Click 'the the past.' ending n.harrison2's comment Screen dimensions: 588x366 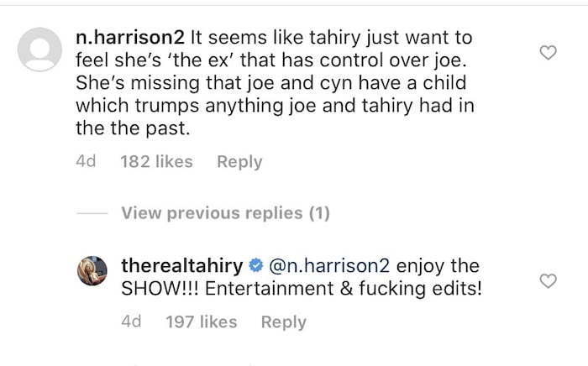coord(133,128)
